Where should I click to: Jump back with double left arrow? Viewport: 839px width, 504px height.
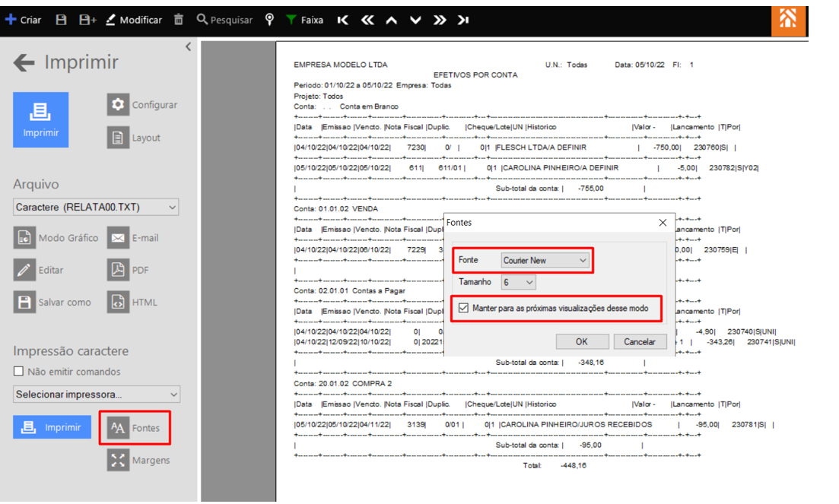(367, 20)
